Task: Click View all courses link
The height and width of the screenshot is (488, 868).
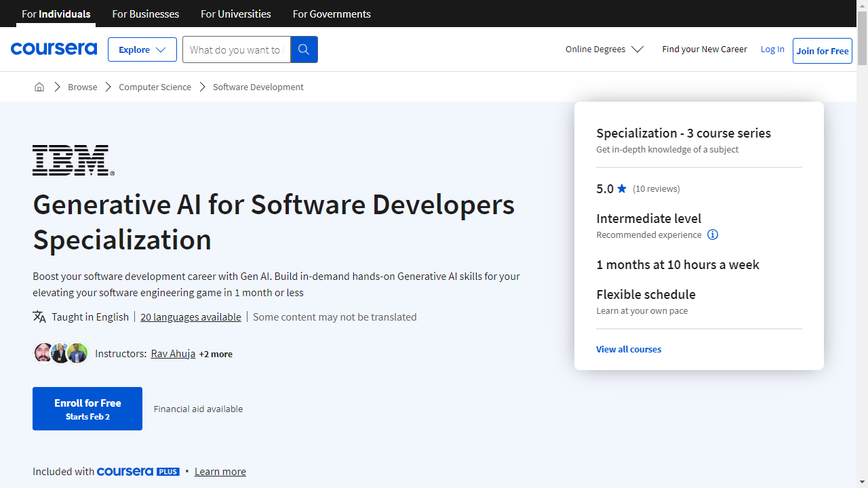Action: [x=629, y=349]
